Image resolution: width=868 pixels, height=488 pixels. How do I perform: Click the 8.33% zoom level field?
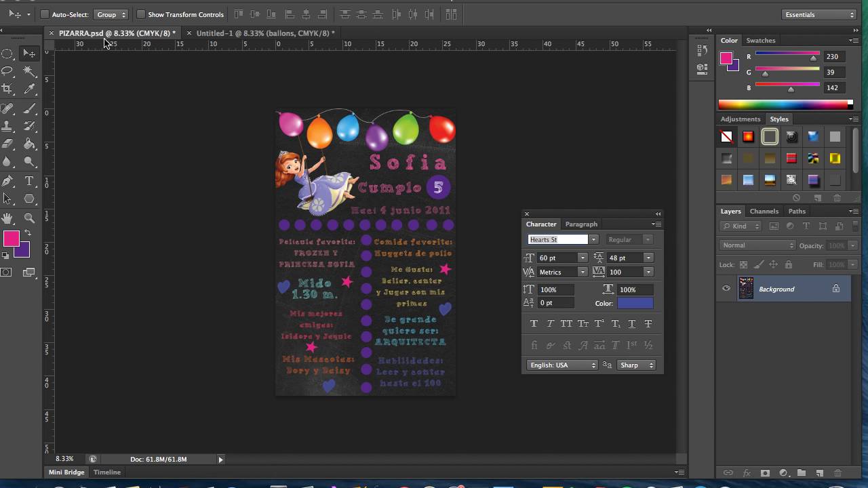pos(65,459)
